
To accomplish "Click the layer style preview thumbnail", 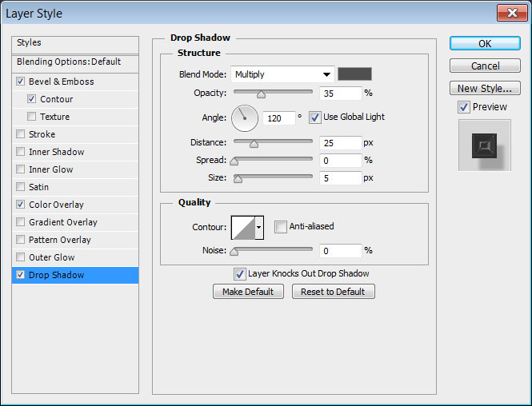I will click(484, 145).
